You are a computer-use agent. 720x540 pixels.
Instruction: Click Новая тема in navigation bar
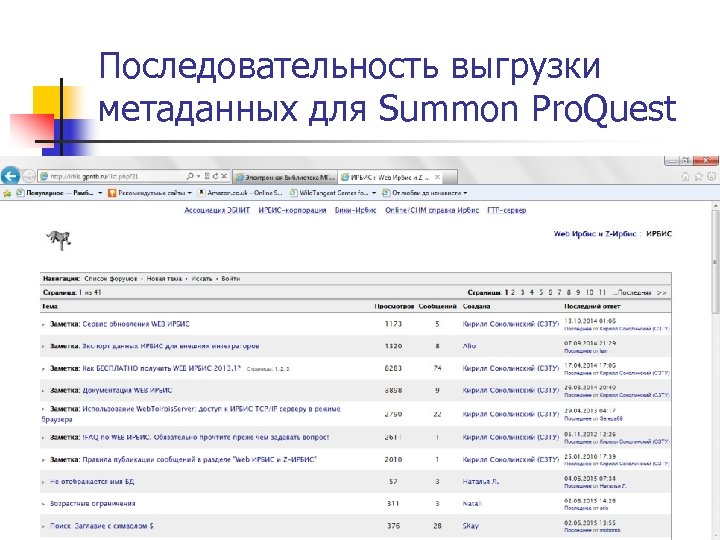[164, 279]
